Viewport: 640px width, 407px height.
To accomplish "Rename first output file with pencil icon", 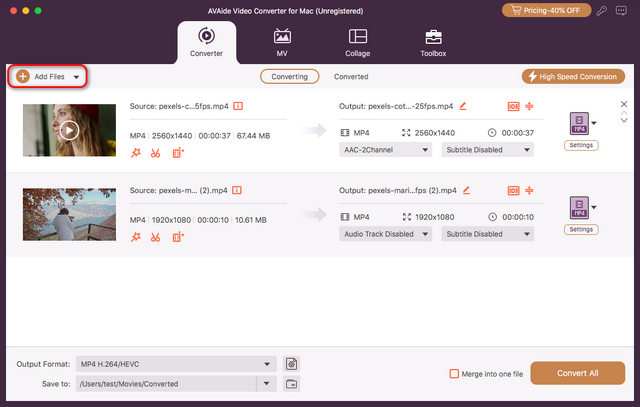I will pos(462,106).
